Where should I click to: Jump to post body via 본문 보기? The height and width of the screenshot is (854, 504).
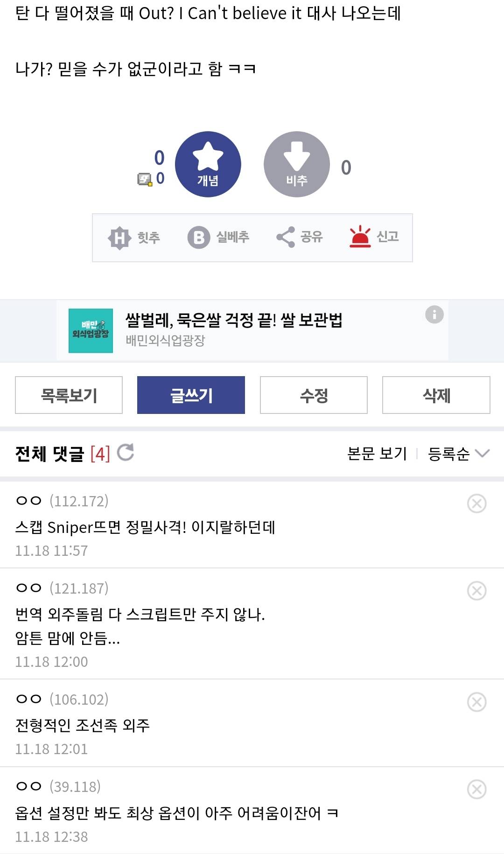click(x=377, y=454)
